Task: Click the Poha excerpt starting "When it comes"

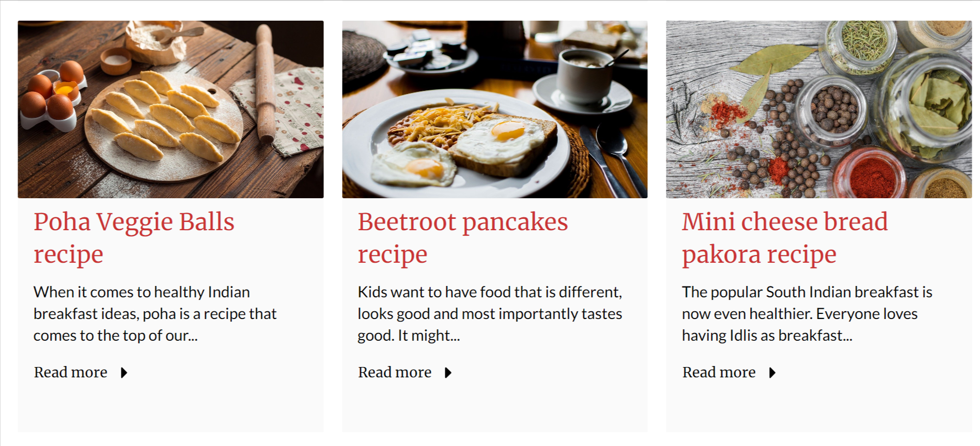Action: click(155, 314)
